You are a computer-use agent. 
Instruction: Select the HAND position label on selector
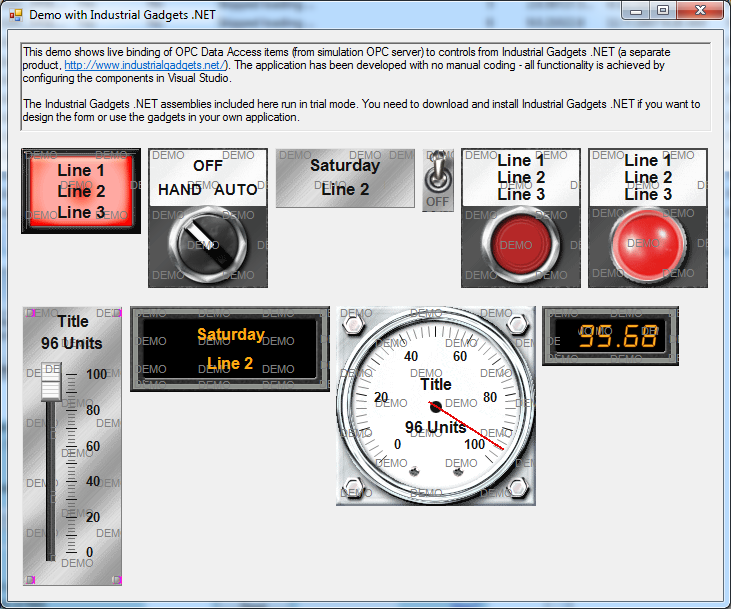pyautogui.click(x=179, y=189)
